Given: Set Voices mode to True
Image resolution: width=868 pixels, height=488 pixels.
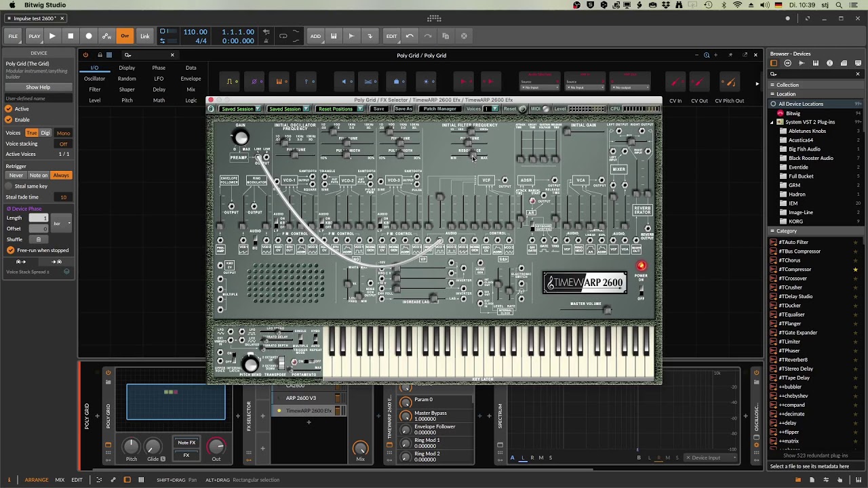Looking at the screenshot, I should pos(32,133).
